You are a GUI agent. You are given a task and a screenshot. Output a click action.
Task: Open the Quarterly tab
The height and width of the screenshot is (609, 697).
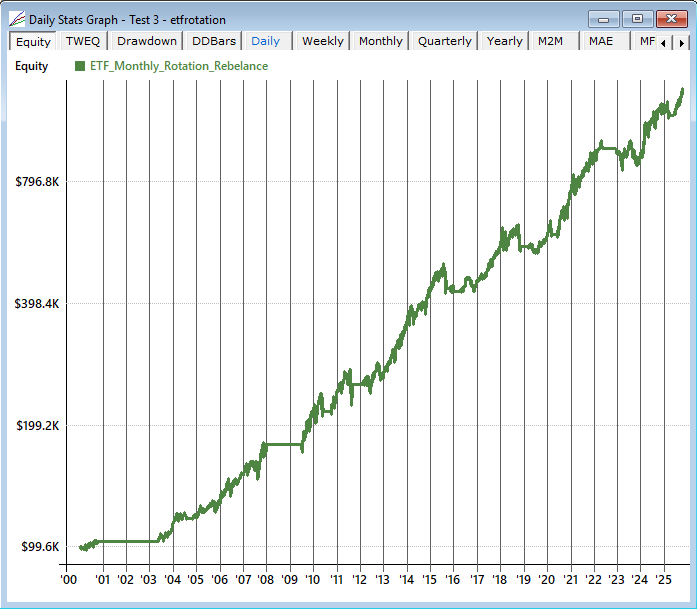pos(445,41)
